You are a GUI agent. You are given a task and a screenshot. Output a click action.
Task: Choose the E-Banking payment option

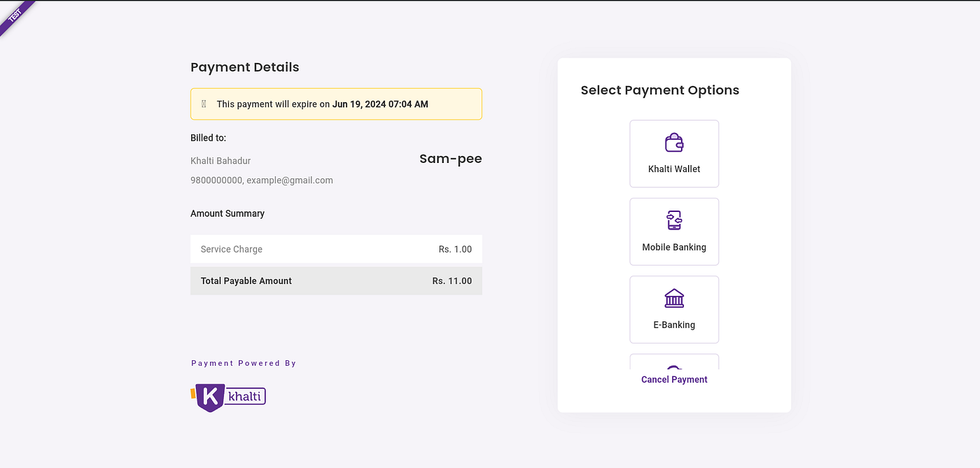tap(674, 310)
